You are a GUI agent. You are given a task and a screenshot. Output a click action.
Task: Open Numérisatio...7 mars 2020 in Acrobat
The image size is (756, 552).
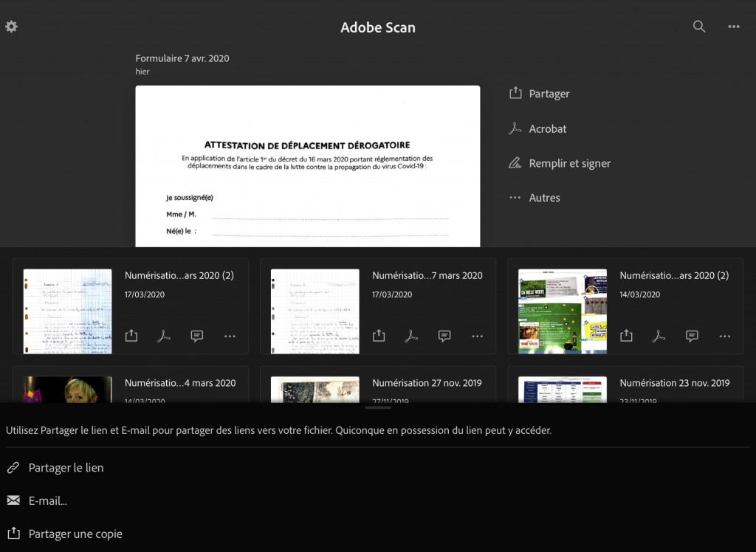[x=411, y=336]
